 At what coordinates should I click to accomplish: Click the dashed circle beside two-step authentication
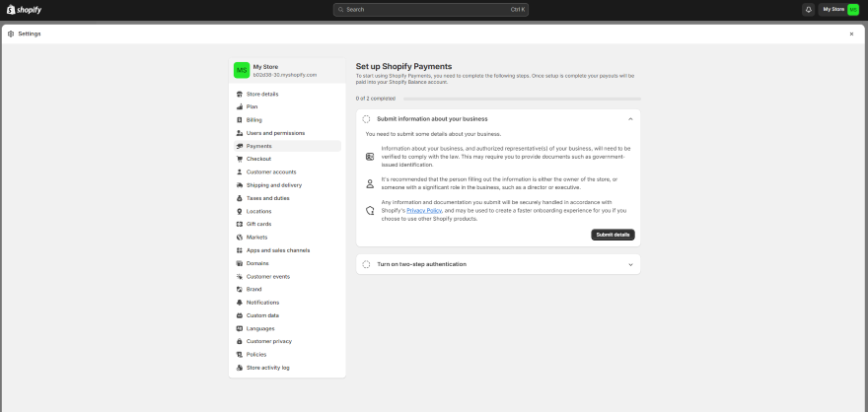(366, 264)
